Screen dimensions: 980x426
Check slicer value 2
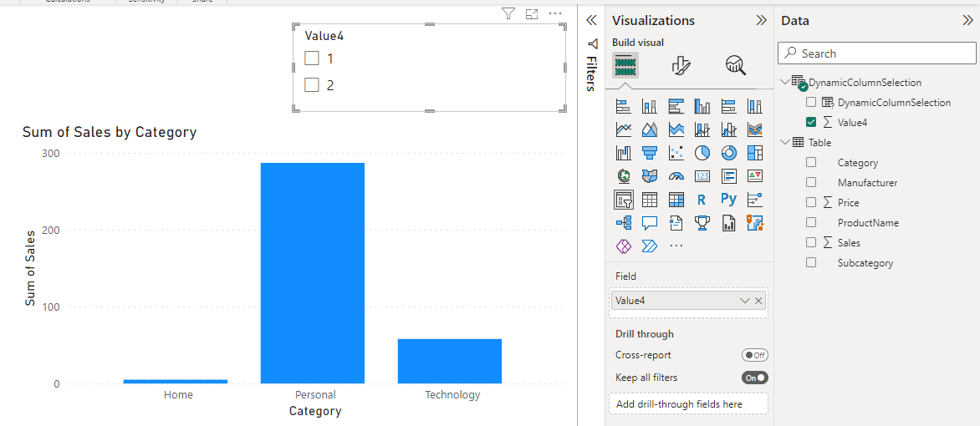pos(312,84)
